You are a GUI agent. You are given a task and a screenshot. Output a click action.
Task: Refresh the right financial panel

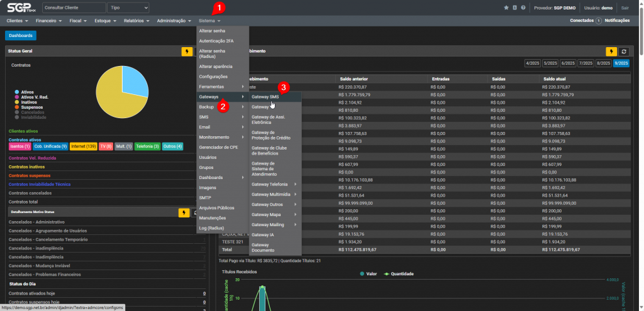(624, 52)
